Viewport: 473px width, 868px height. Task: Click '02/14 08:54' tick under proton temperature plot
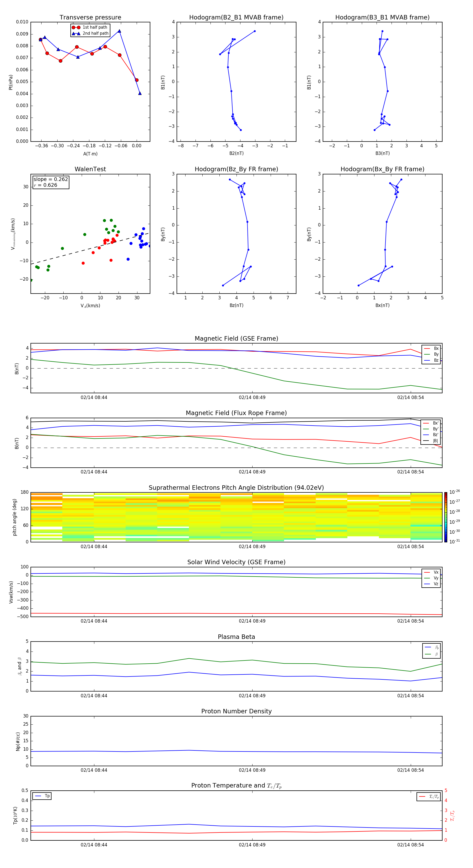pyautogui.click(x=410, y=845)
